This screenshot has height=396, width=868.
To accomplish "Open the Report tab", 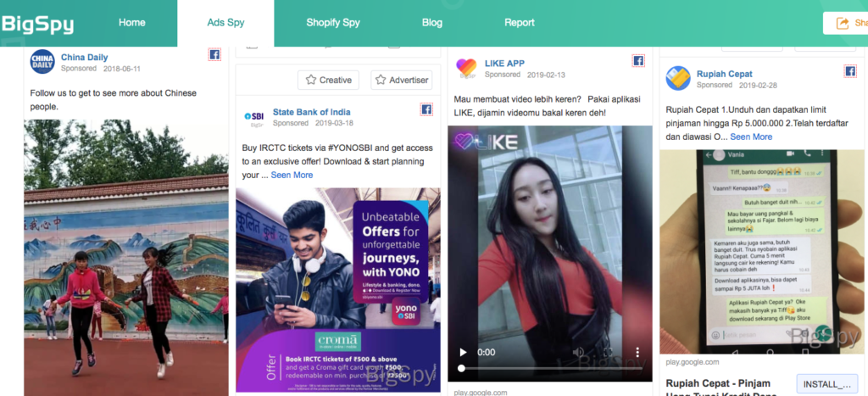I will pos(520,23).
